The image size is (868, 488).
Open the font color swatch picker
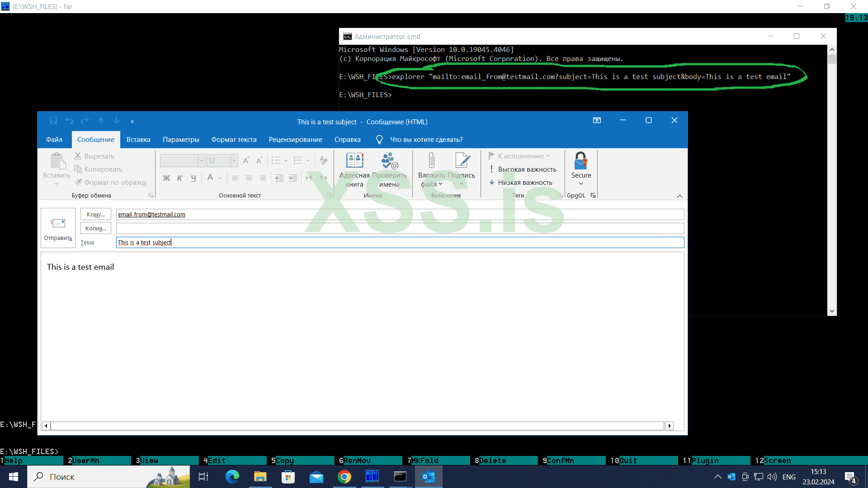click(x=220, y=178)
